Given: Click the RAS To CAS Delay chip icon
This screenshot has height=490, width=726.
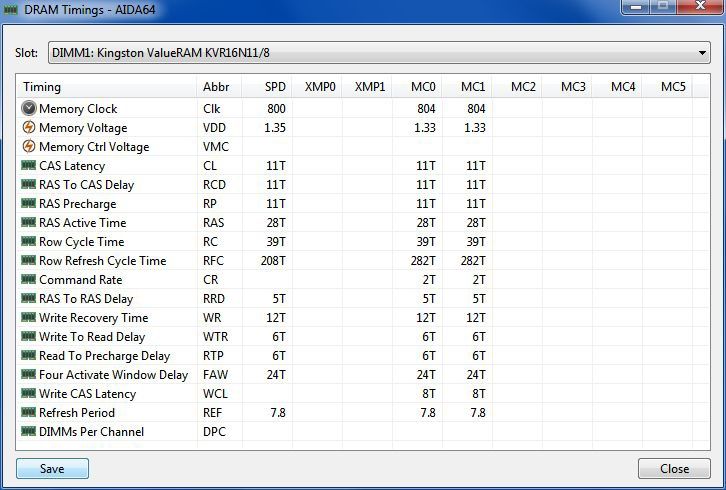Looking at the screenshot, I should tap(29, 184).
